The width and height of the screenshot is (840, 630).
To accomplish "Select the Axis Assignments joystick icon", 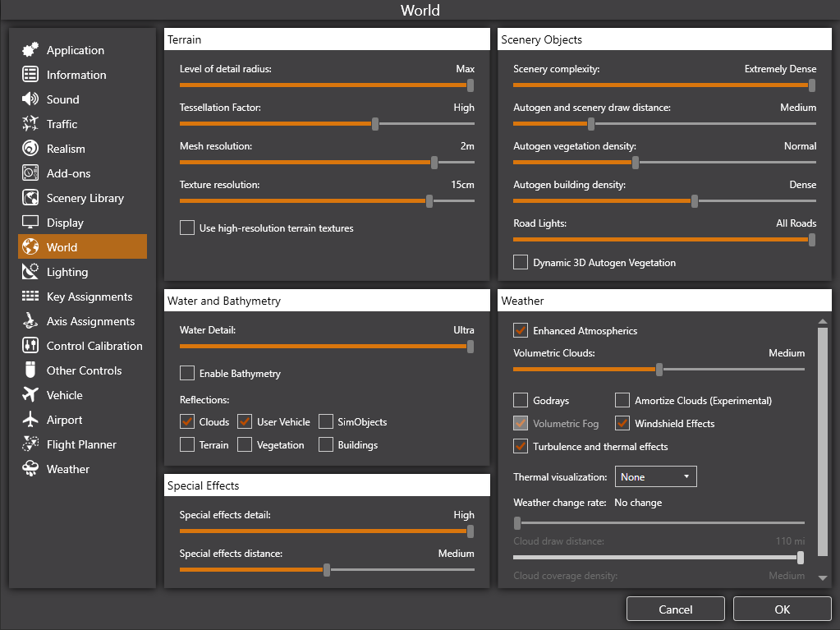I will [30, 321].
